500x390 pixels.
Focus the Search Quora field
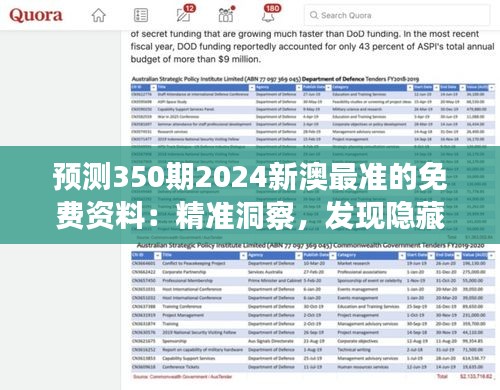(x=397, y=15)
